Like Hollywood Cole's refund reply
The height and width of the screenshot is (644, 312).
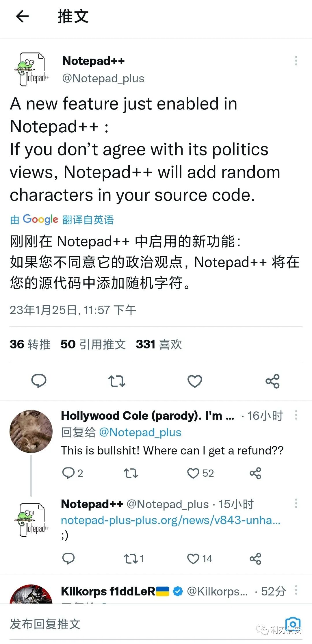click(200, 473)
